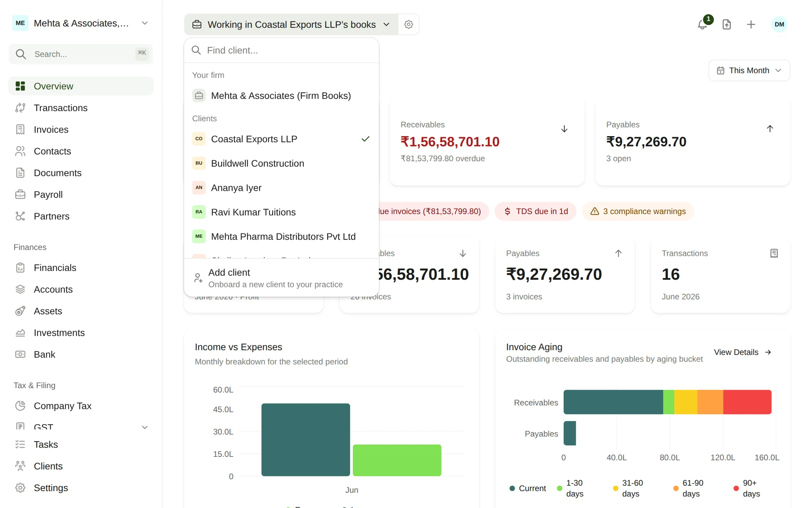Click the Payables aging bar
This screenshot has height=508, width=812.
570,433
